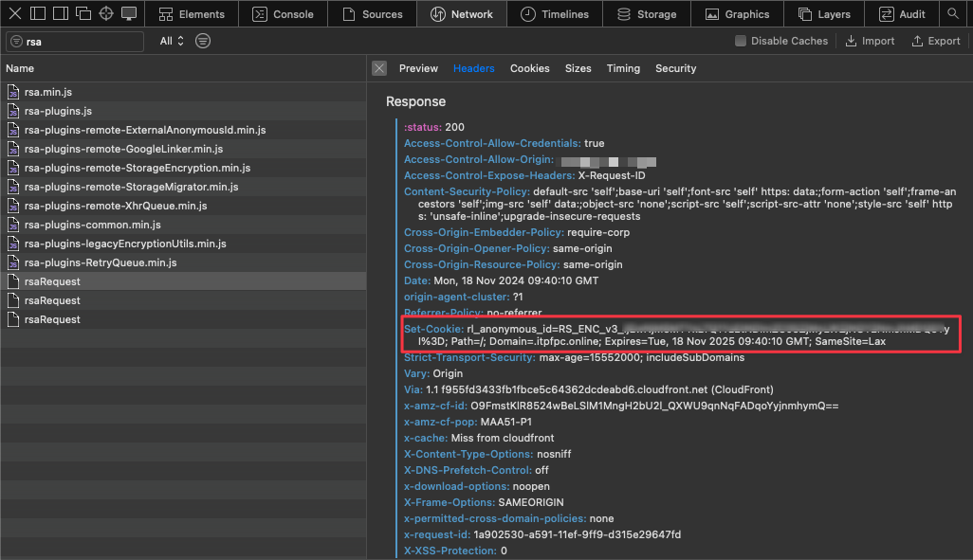The width and height of the screenshot is (973, 560).
Task: Activate the crosshair element selection tool
Action: click(x=106, y=13)
